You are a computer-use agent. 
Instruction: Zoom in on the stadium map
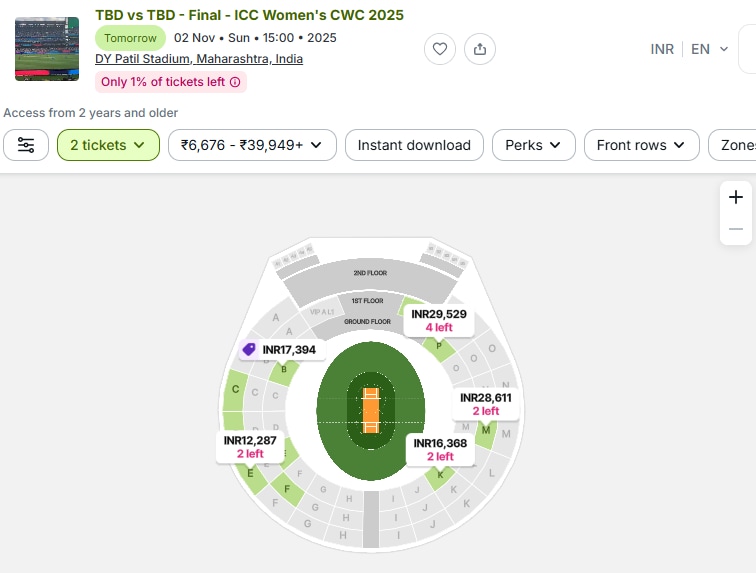coord(736,197)
